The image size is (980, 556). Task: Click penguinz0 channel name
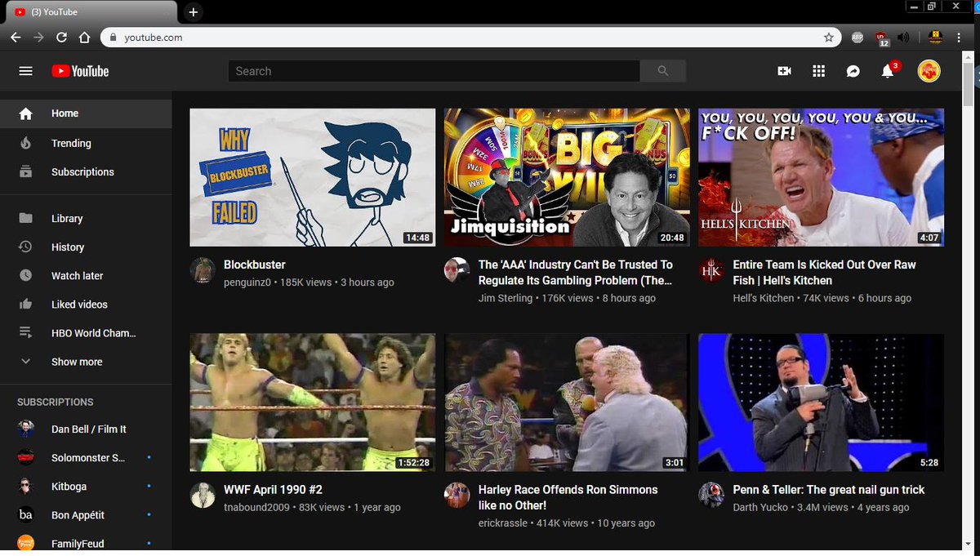click(x=248, y=282)
